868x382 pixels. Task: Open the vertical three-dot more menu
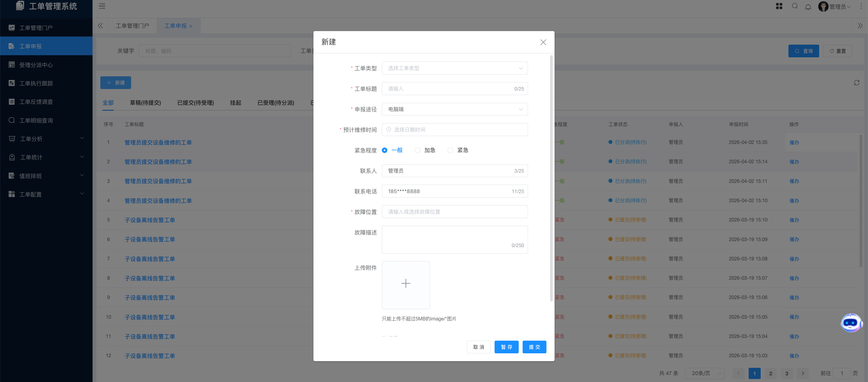[x=861, y=6]
